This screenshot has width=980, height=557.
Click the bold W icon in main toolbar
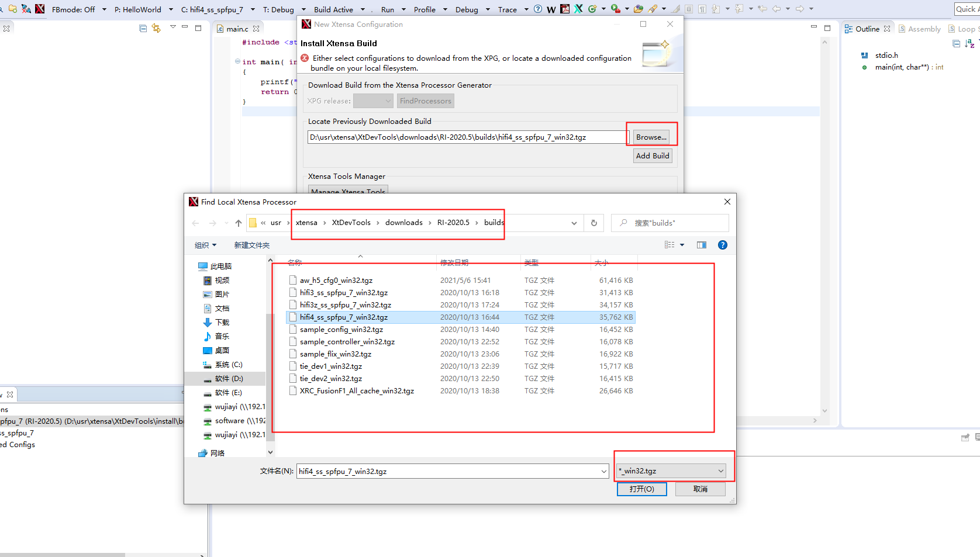pos(551,9)
